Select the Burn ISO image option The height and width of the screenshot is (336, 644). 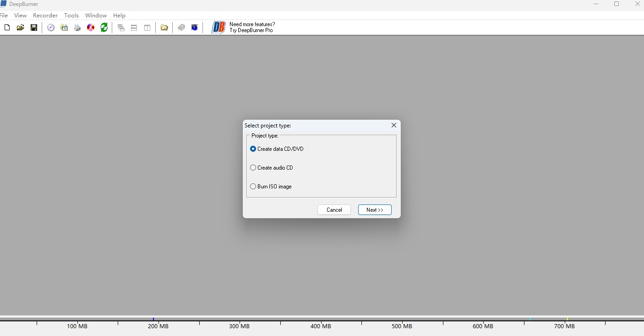pyautogui.click(x=253, y=187)
